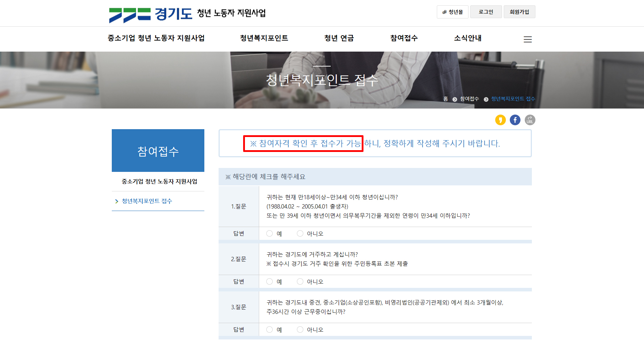
Task: Click the URL copy icon
Action: 530,120
